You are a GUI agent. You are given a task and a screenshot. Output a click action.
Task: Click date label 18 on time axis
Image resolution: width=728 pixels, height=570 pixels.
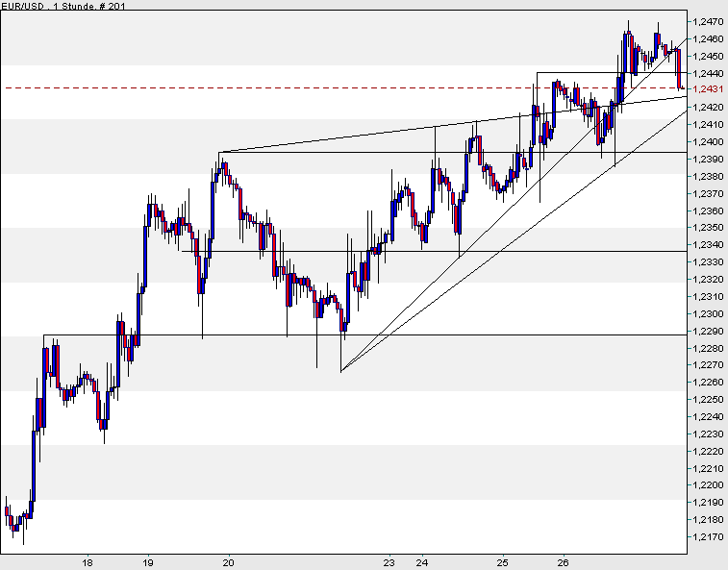click(x=88, y=562)
